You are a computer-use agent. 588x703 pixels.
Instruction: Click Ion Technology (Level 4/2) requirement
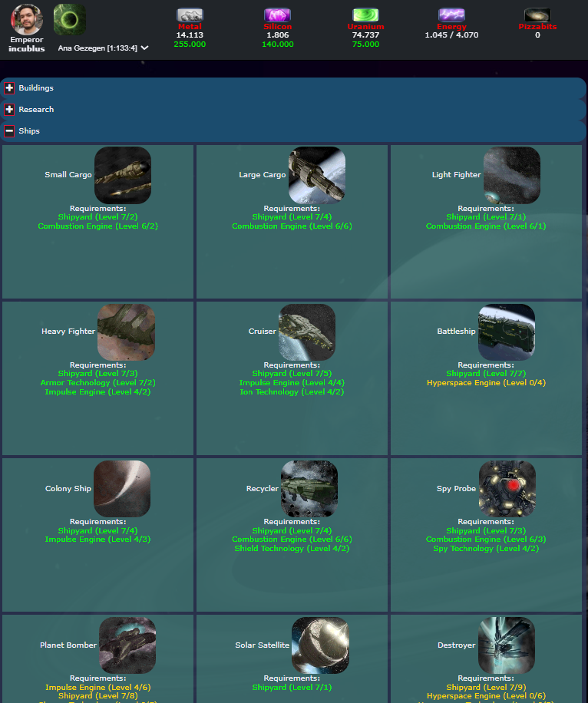click(x=292, y=392)
